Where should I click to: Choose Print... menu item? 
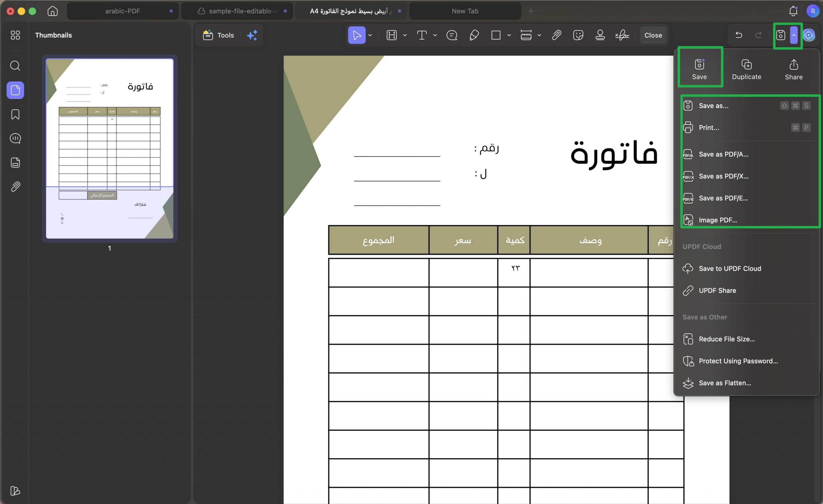click(747, 128)
